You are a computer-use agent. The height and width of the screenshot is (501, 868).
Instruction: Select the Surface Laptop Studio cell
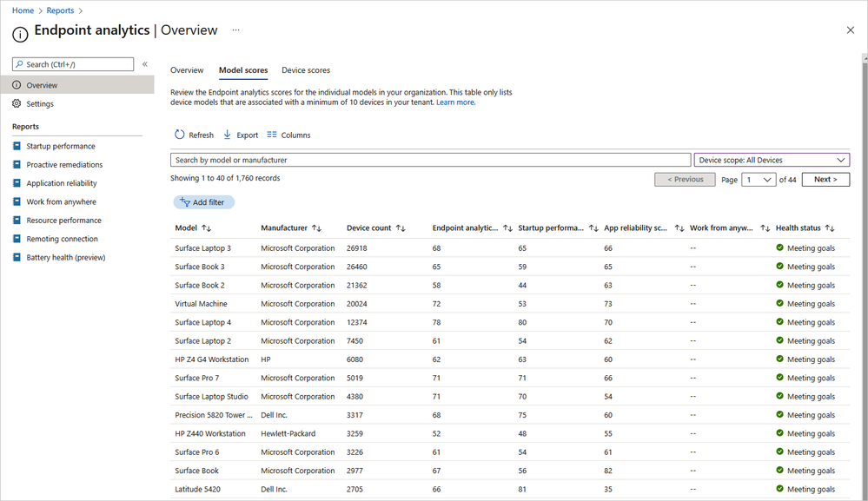211,396
